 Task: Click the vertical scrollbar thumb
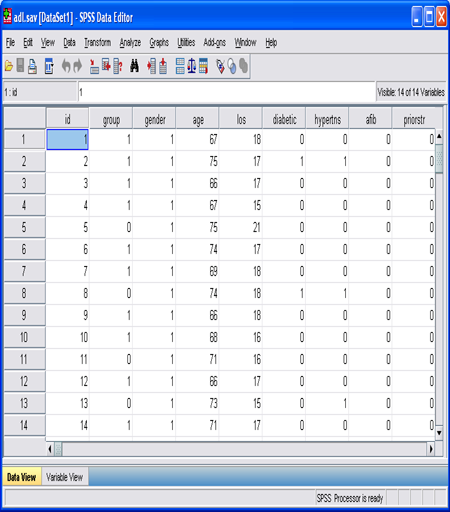point(439,158)
